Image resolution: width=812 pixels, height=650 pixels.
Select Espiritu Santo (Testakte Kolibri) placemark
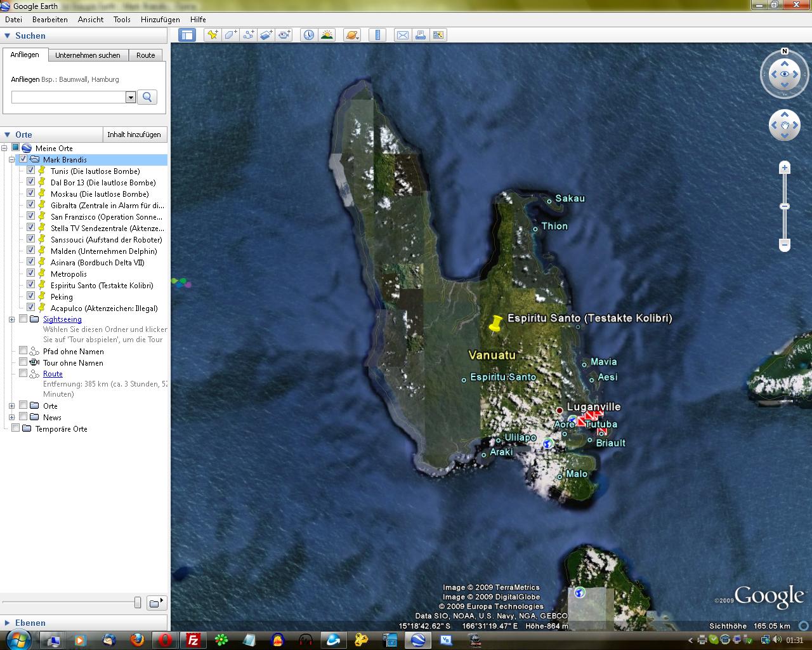point(101,285)
